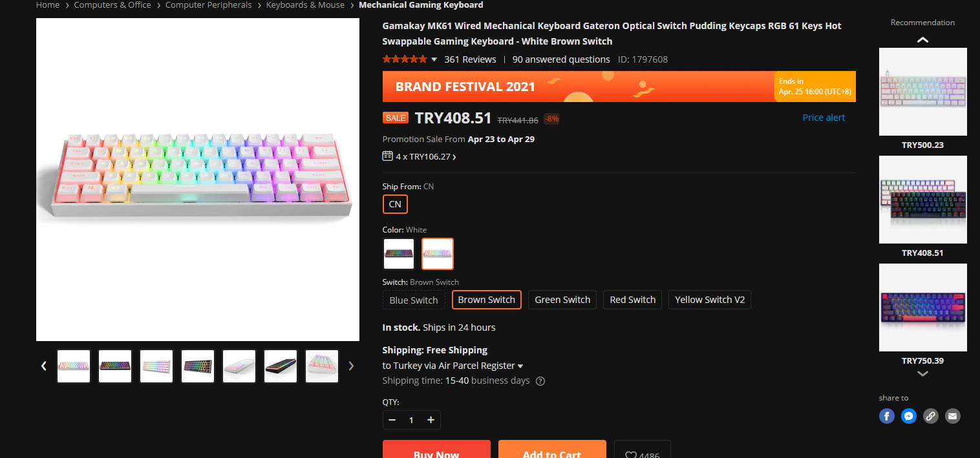The image size is (980, 458).
Task: Open Keyboards & Mouse breadcrumb
Action: [305, 5]
